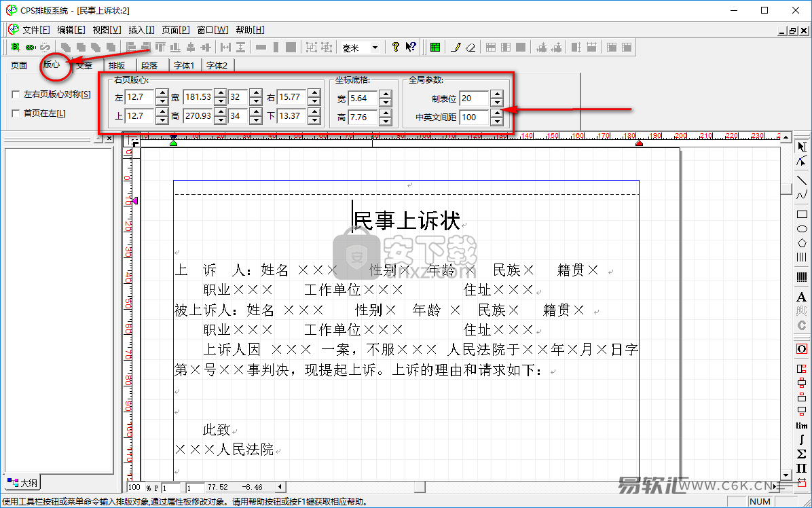Close the left outline panel
This screenshot has height=508, width=812.
109,139
